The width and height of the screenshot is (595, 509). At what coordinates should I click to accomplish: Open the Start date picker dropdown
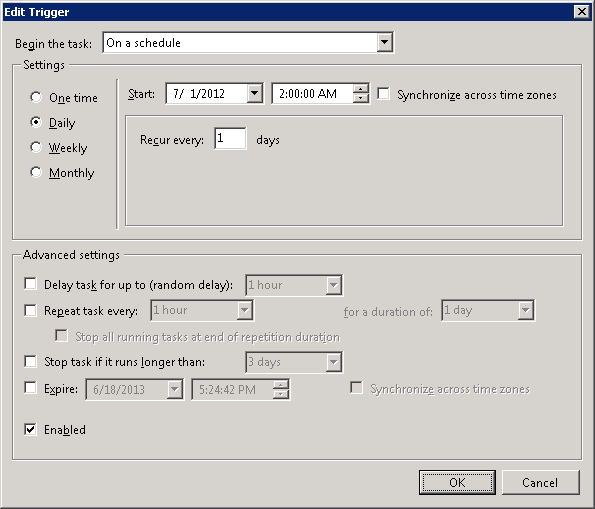[255, 93]
